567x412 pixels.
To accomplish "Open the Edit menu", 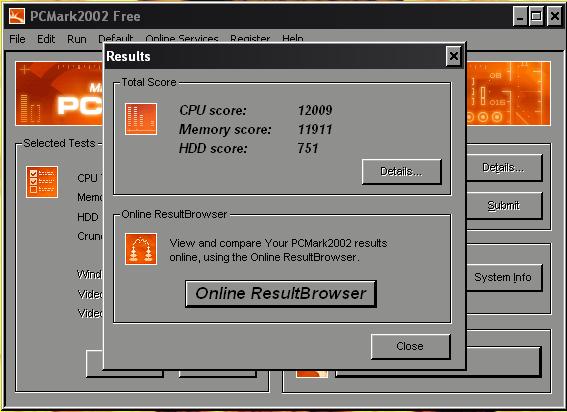I will 46,39.
